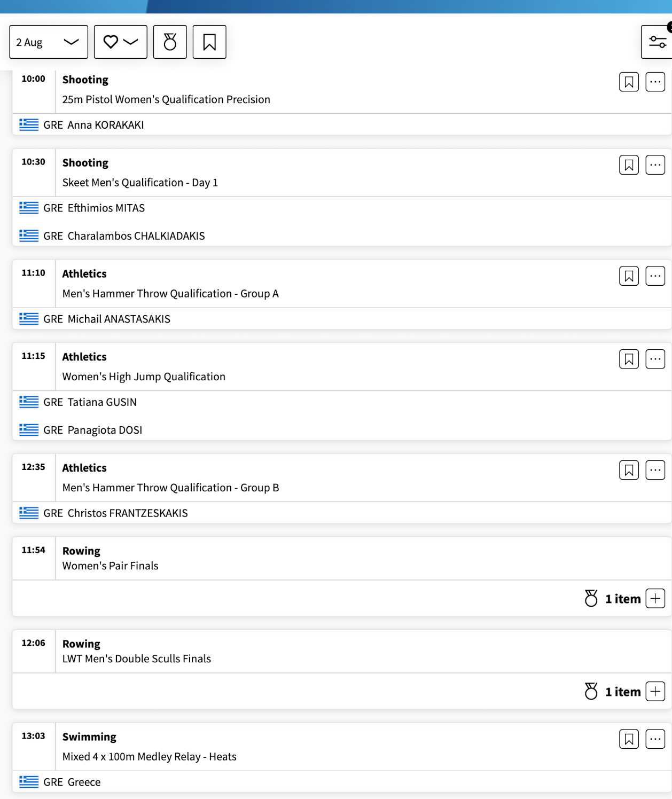Bookmark the Skeet Men's Qualification event
This screenshot has height=799, width=672.
click(x=629, y=165)
